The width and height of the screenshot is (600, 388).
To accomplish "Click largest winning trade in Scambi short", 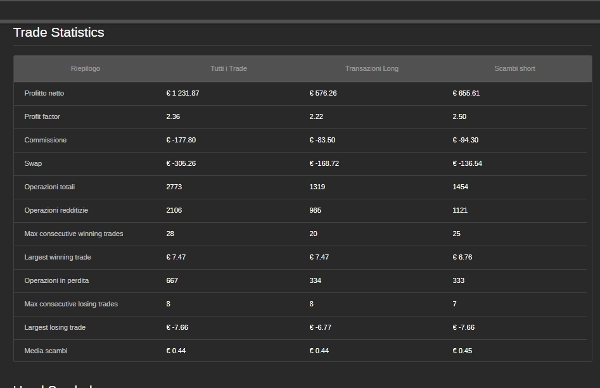I will [462, 257].
